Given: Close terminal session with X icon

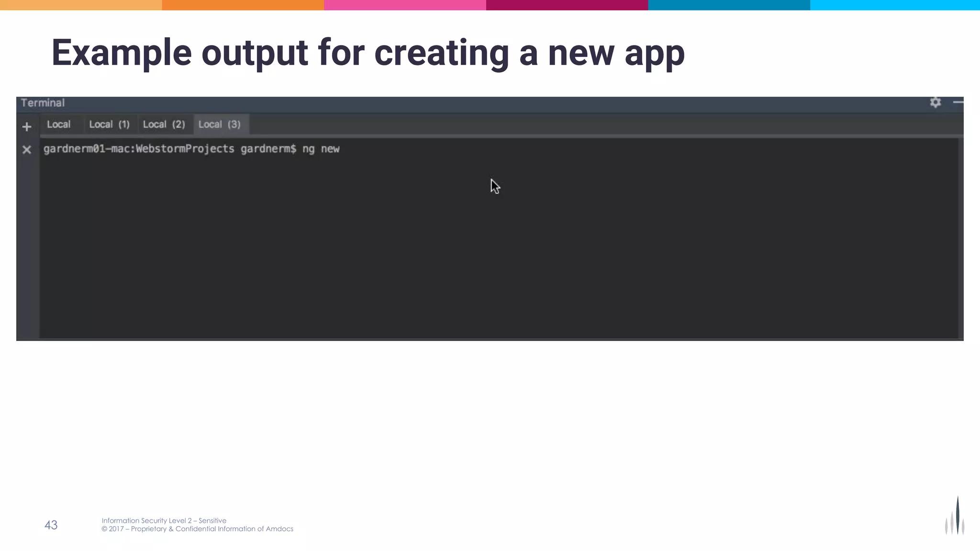Looking at the screenshot, I should (x=27, y=150).
